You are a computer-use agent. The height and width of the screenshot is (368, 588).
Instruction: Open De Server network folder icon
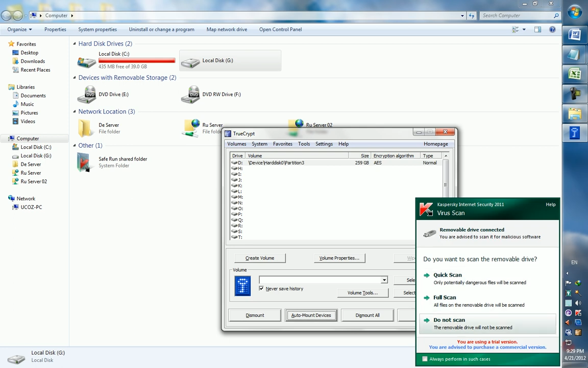point(85,128)
